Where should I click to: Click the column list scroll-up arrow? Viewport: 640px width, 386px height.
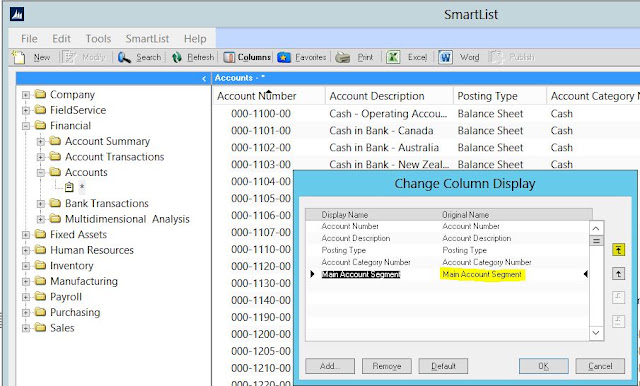(596, 228)
